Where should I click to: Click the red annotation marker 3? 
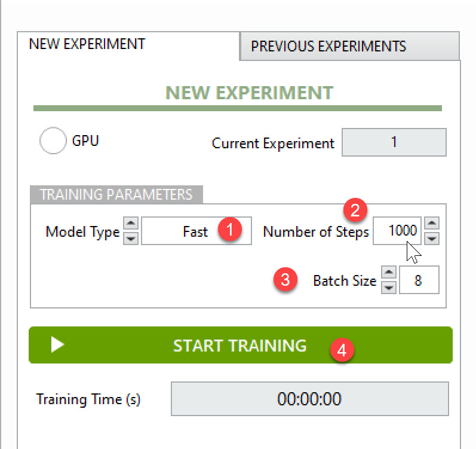click(286, 280)
